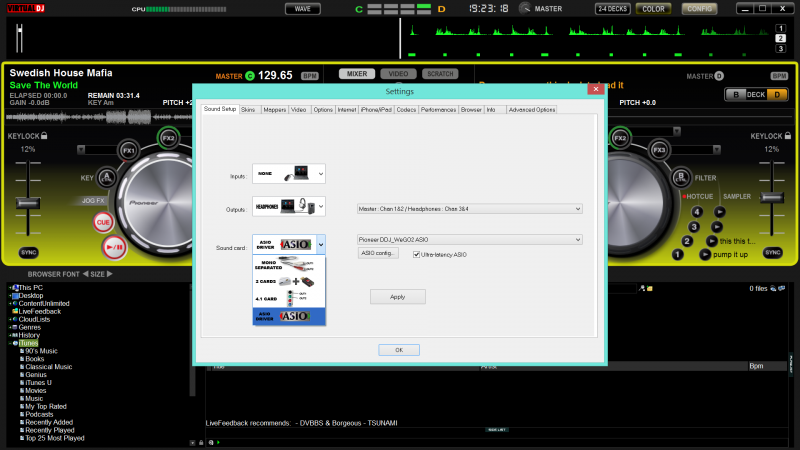This screenshot has width=800, height=450.
Task: Click the FX3 button on right deck
Action: pyautogui.click(x=659, y=150)
